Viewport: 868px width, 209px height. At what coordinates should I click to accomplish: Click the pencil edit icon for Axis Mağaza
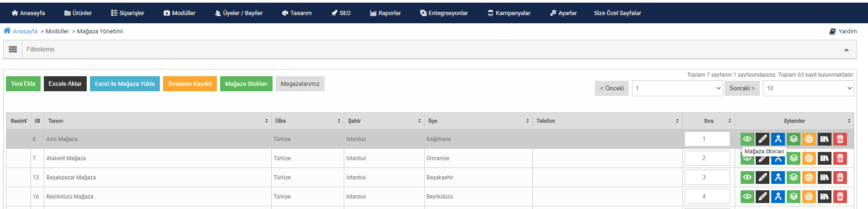tap(763, 139)
